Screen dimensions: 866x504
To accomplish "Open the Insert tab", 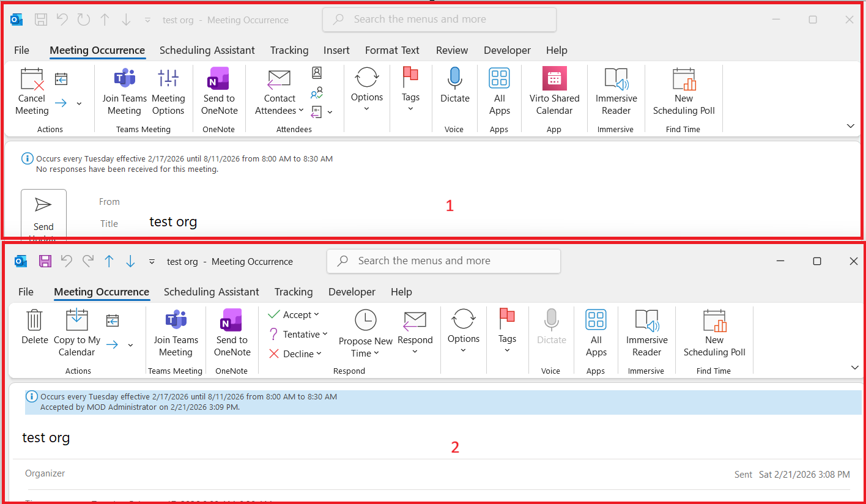I will coord(336,50).
